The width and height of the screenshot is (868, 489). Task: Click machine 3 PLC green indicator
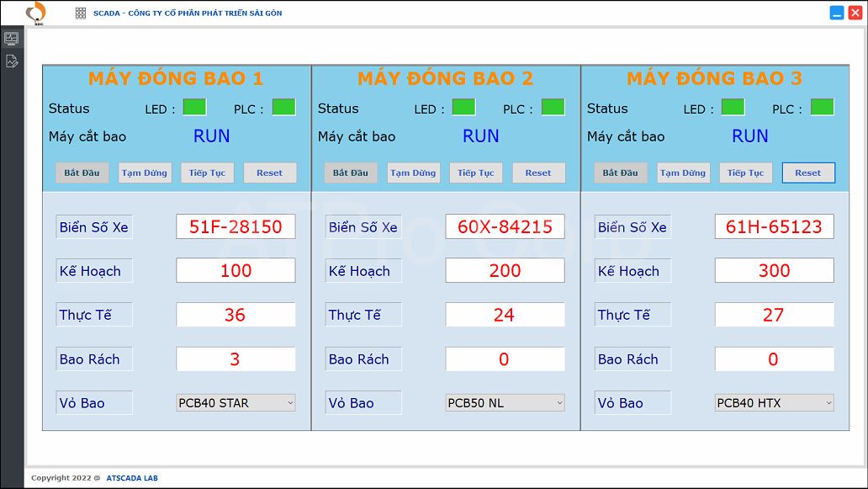(822, 107)
